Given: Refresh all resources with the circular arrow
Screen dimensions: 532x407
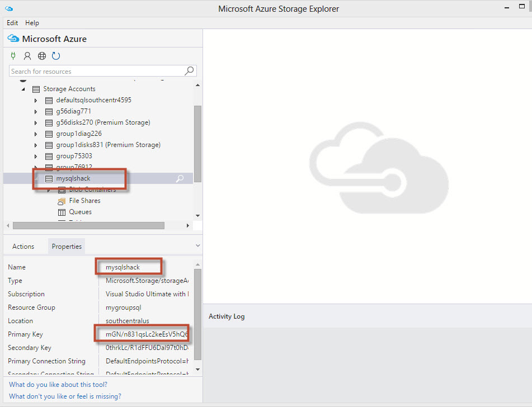Looking at the screenshot, I should click(56, 56).
